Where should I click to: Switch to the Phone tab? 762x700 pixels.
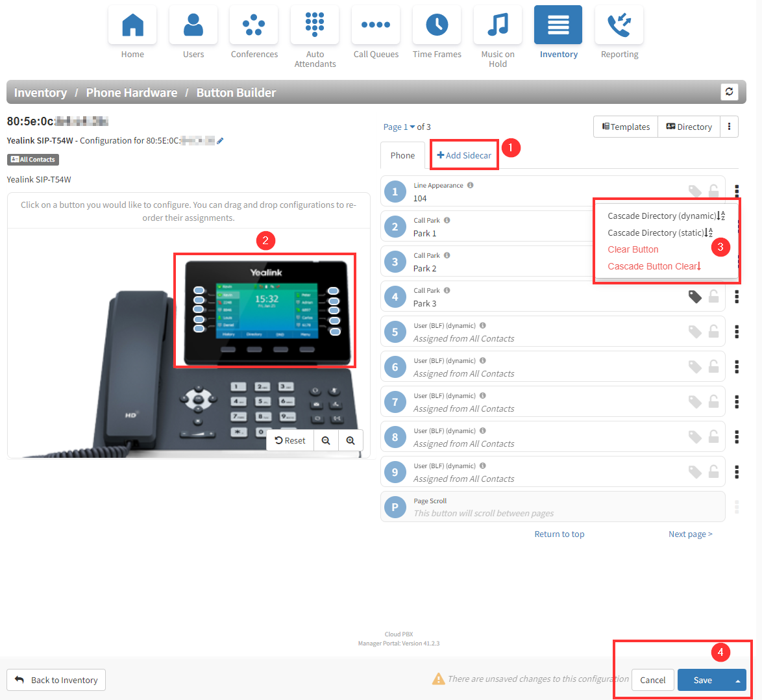(402, 156)
